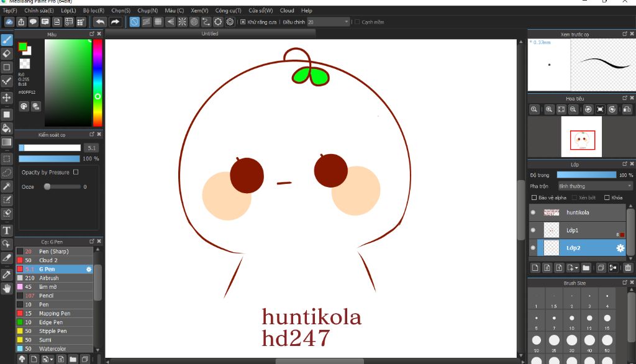Viewport: 636px width, 364px height.
Task: Enable the radial snap guide
Action: 182,22
